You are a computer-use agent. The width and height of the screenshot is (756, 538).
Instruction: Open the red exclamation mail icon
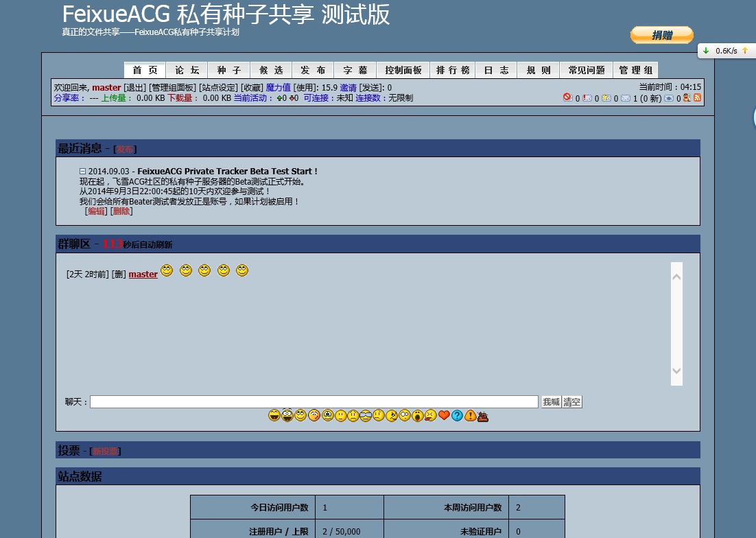pyautogui.click(x=587, y=98)
